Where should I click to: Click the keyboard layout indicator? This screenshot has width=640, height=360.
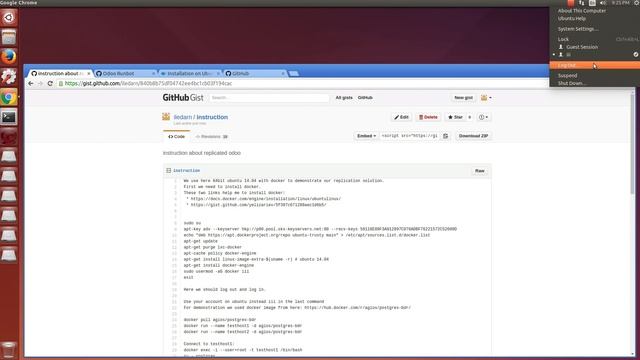pos(592,3)
